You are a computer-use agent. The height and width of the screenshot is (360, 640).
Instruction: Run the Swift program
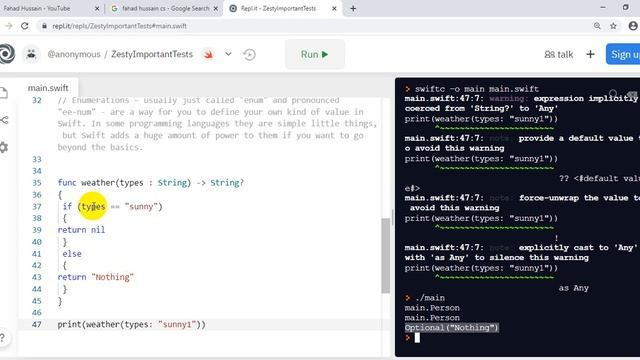[x=314, y=54]
